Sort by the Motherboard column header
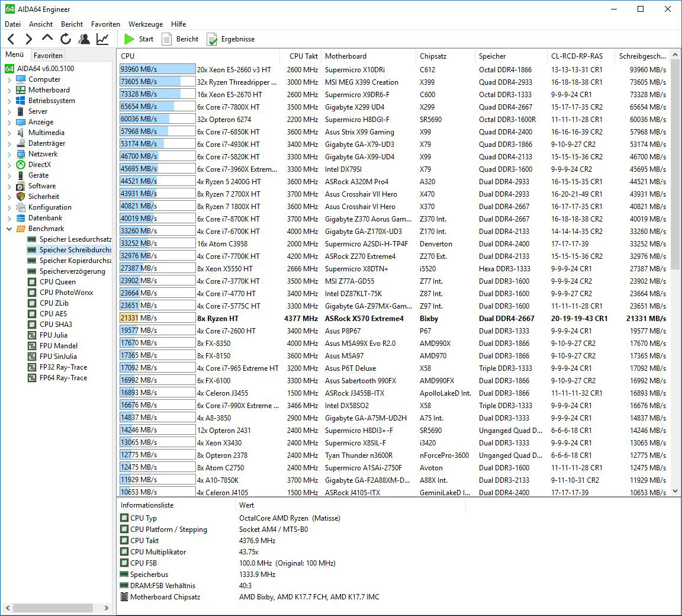The image size is (682, 616). click(x=369, y=56)
